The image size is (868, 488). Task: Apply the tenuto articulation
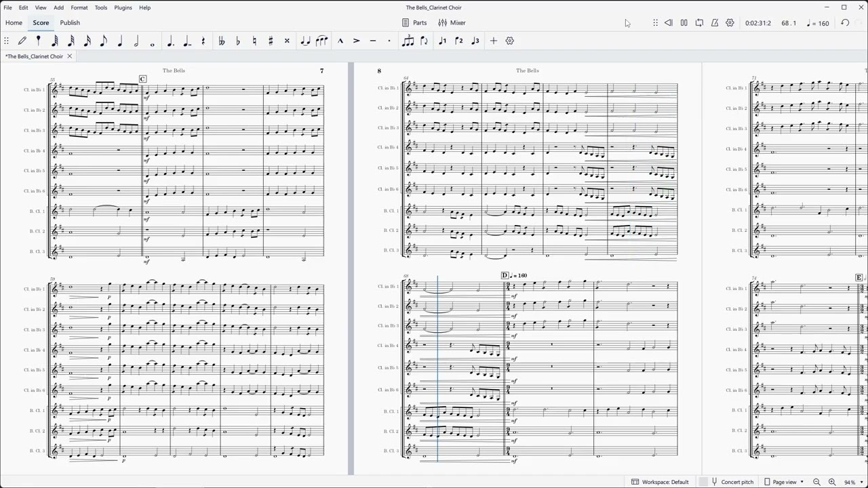click(x=372, y=41)
